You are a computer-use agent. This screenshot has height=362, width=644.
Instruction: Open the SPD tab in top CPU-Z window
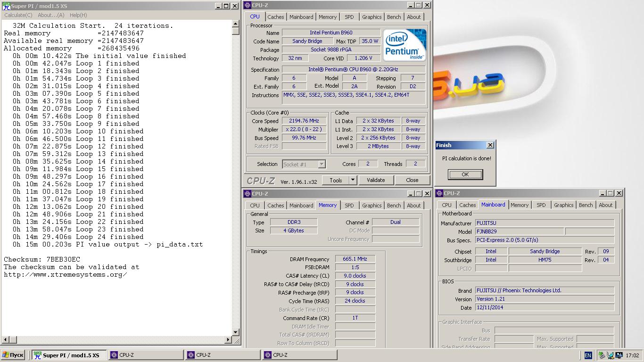point(349,17)
